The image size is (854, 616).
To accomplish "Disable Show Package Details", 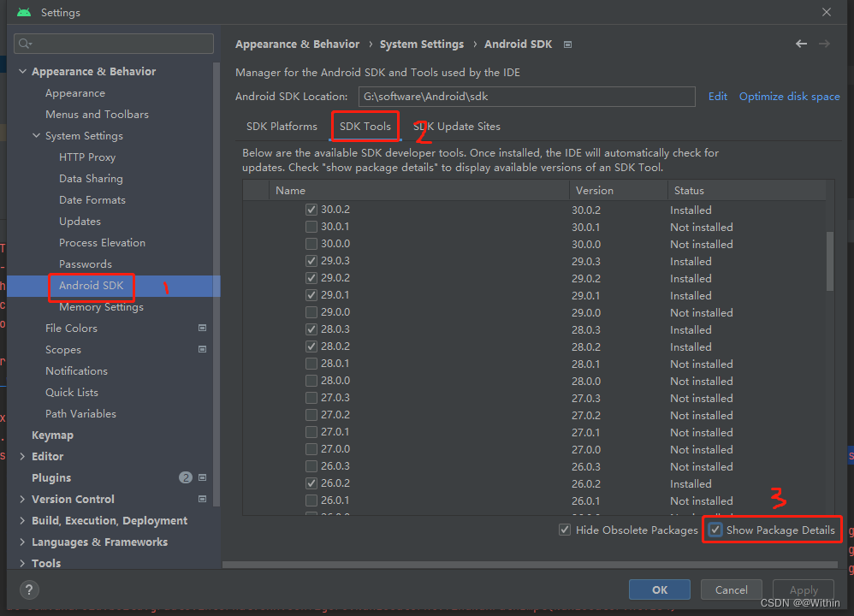I will pos(715,530).
